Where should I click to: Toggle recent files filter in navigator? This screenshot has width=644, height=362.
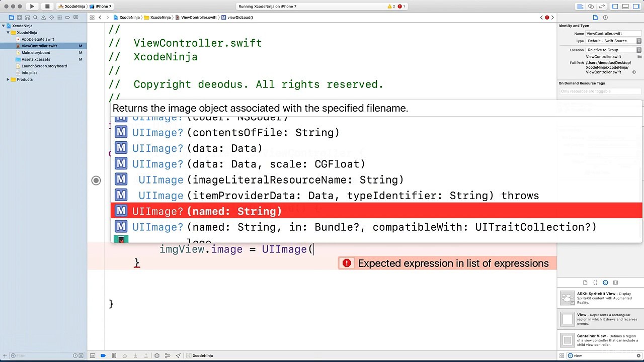[x=74, y=355]
